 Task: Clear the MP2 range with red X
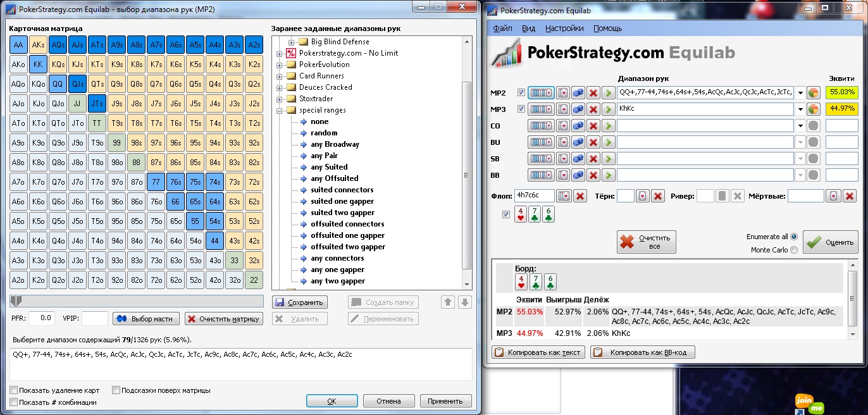[593, 92]
